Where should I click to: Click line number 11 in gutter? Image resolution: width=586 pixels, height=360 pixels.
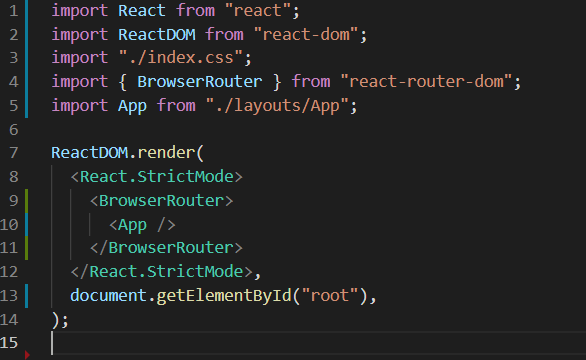click(x=9, y=248)
